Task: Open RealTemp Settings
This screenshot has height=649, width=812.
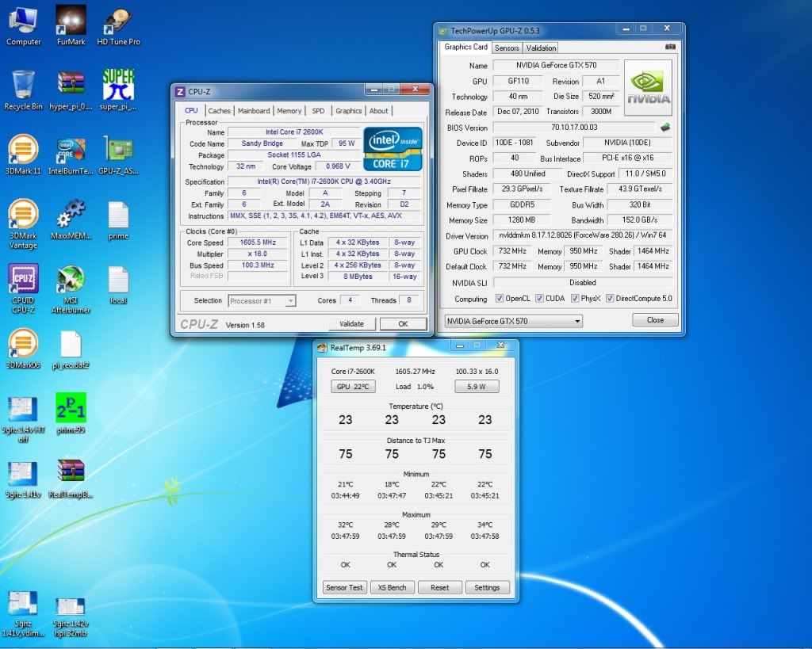Action: click(487, 587)
